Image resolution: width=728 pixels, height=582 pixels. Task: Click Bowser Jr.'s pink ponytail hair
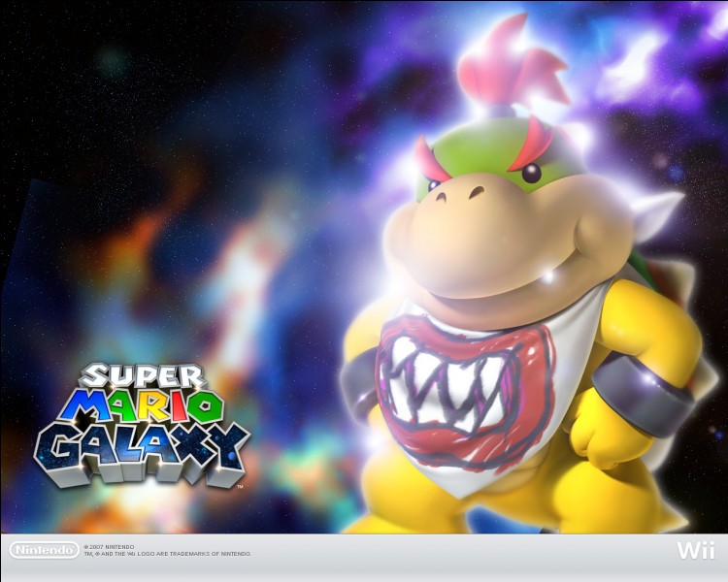(513, 63)
